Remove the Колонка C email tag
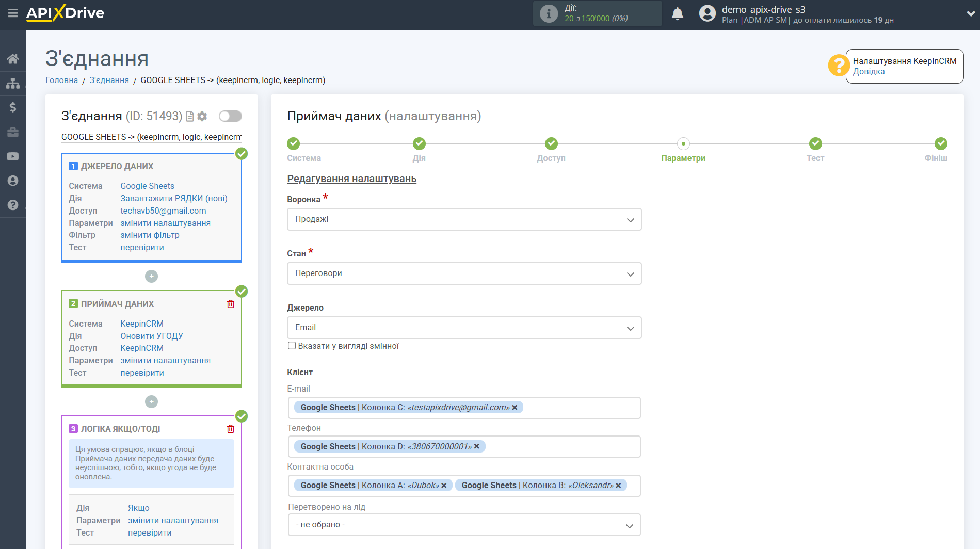Screen dimensions: 980x549 pos(515,408)
